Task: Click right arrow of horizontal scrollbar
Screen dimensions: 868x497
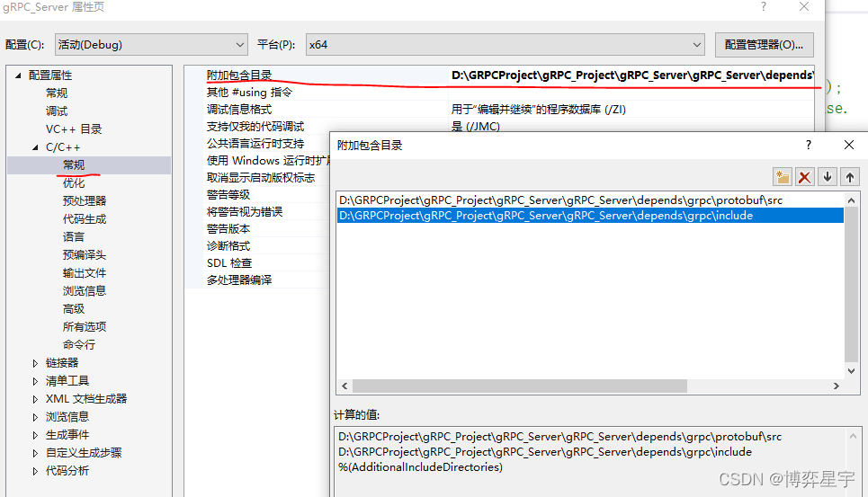Action: coord(837,386)
